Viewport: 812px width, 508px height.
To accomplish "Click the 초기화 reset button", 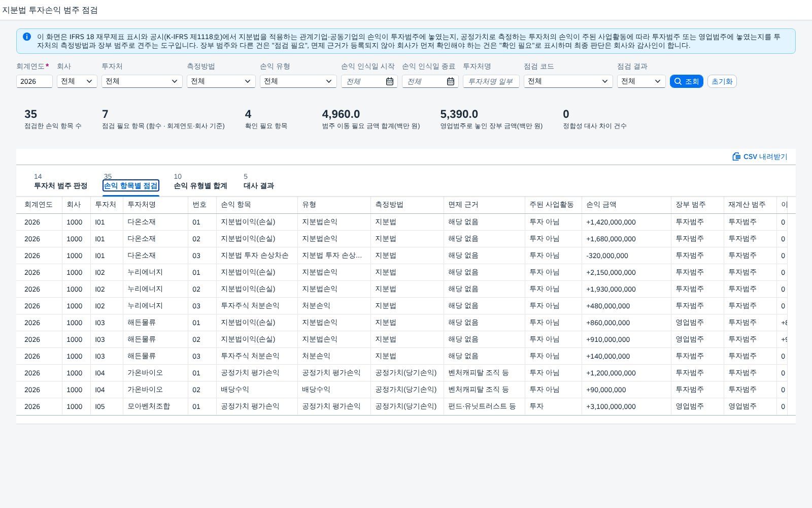I will pos(722,81).
